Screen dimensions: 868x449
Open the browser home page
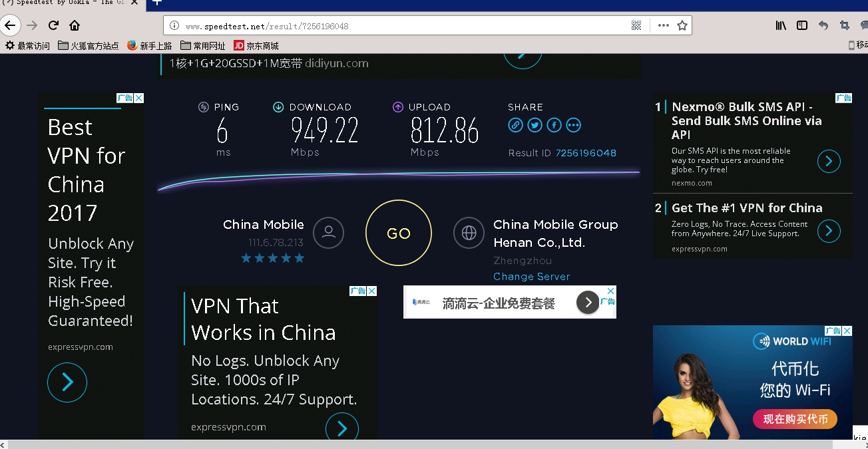tap(75, 25)
